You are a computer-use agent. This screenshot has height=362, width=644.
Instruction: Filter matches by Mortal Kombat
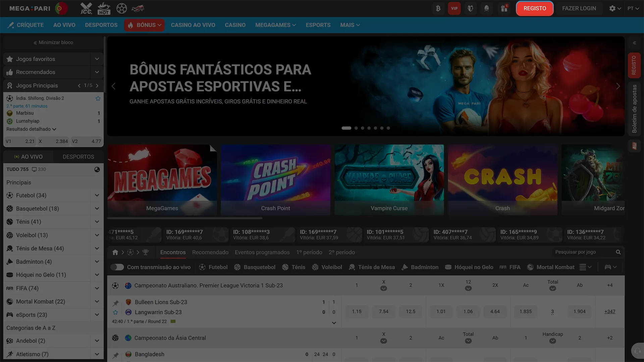tap(551, 267)
